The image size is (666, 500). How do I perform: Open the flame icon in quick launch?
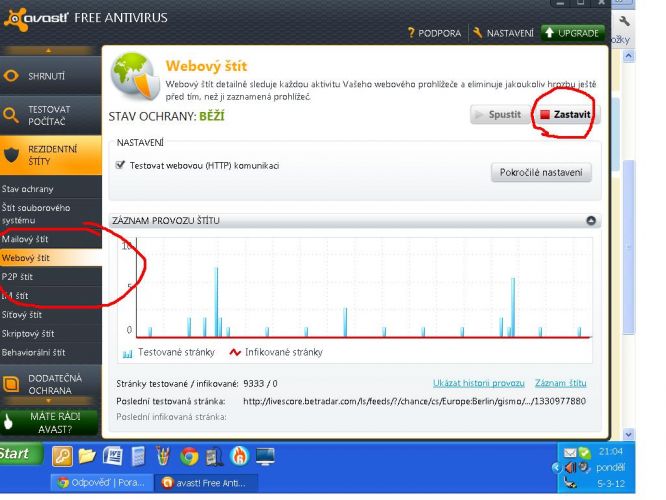tap(240, 457)
